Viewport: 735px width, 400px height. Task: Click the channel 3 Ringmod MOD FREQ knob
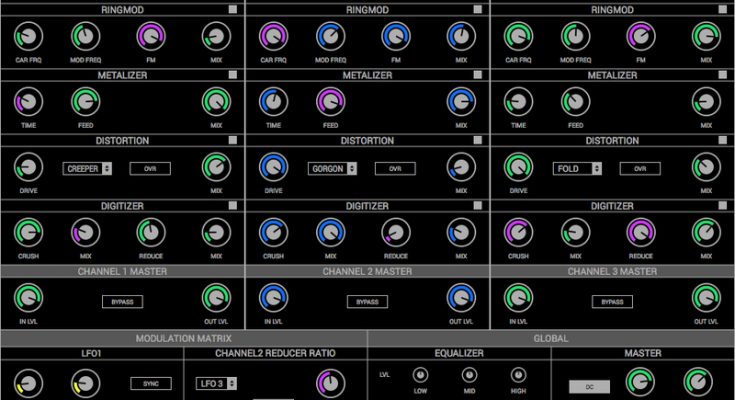click(x=575, y=37)
